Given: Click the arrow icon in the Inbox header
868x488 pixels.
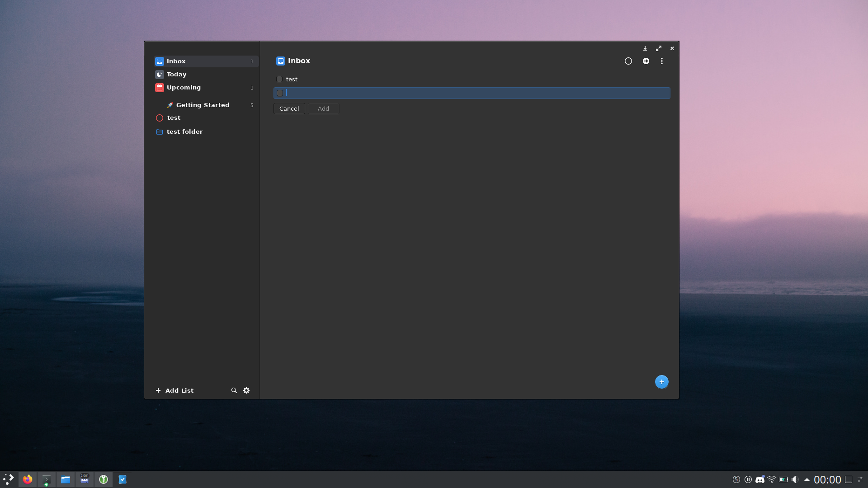Looking at the screenshot, I should pos(646,61).
